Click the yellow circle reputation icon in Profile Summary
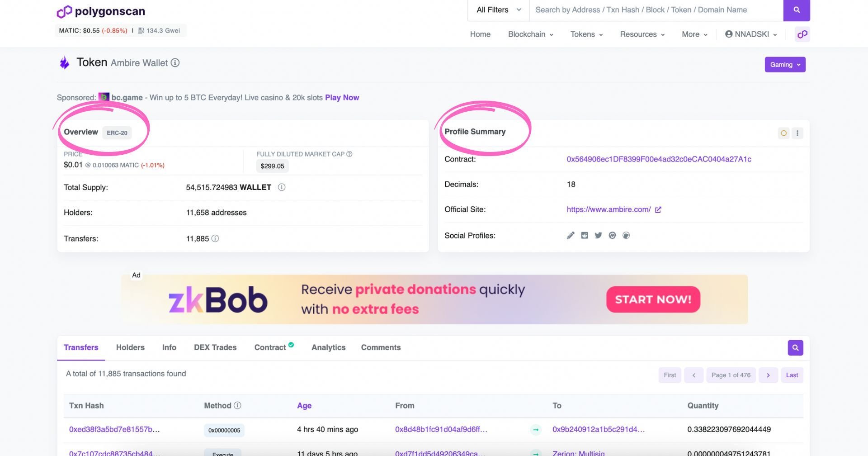 pos(784,133)
